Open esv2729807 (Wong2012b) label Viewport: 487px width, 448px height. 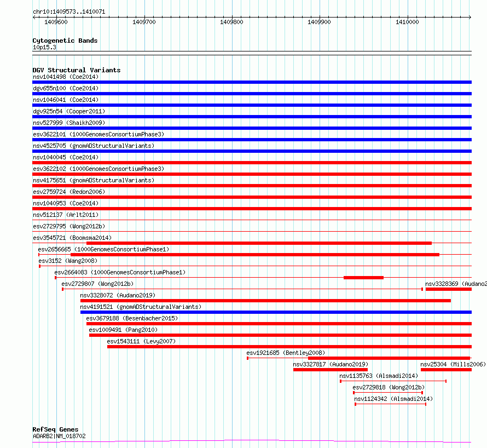(x=97, y=284)
